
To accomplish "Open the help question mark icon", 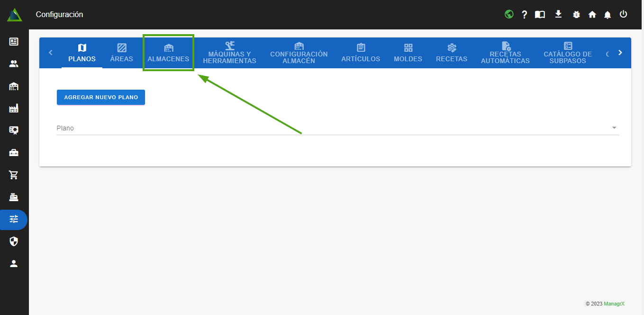I will tap(524, 15).
